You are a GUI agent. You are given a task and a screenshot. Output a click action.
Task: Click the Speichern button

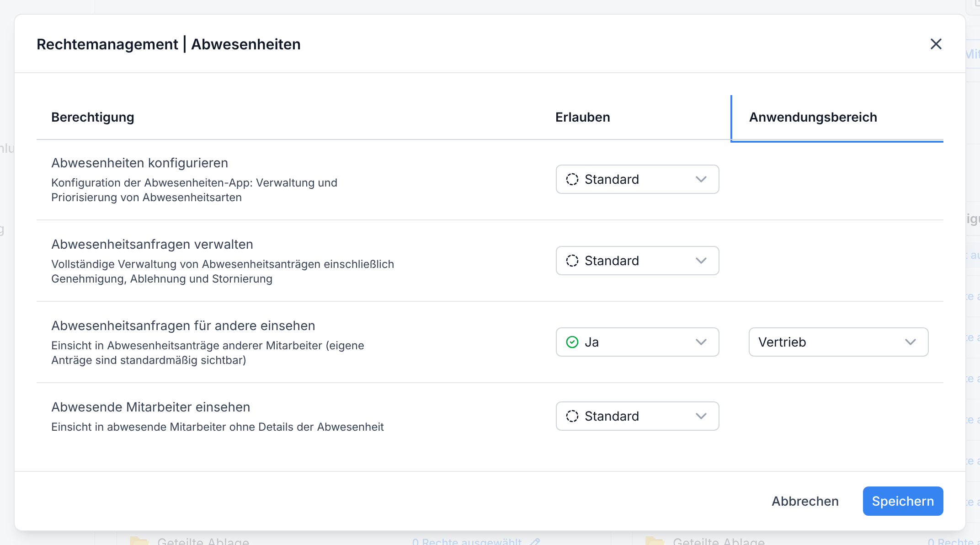coord(903,501)
